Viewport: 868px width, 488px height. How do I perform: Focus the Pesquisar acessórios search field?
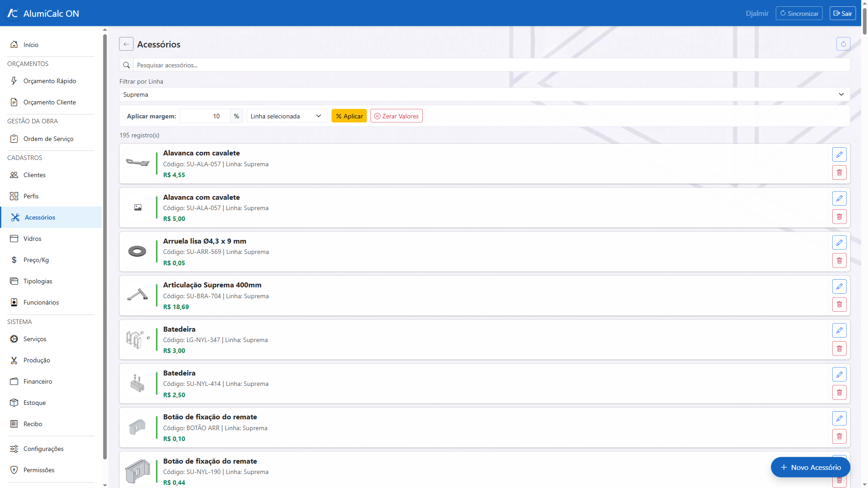click(491, 65)
